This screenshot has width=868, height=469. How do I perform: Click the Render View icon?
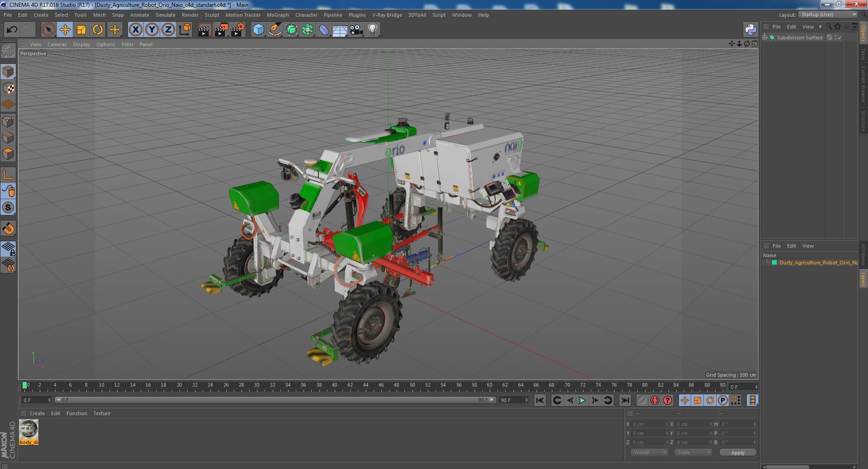(x=204, y=30)
